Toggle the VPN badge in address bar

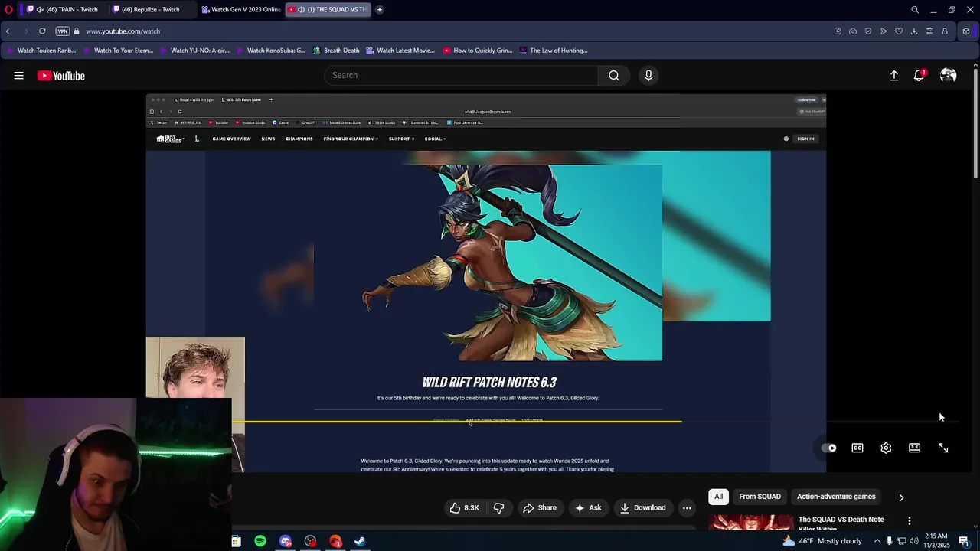click(63, 31)
